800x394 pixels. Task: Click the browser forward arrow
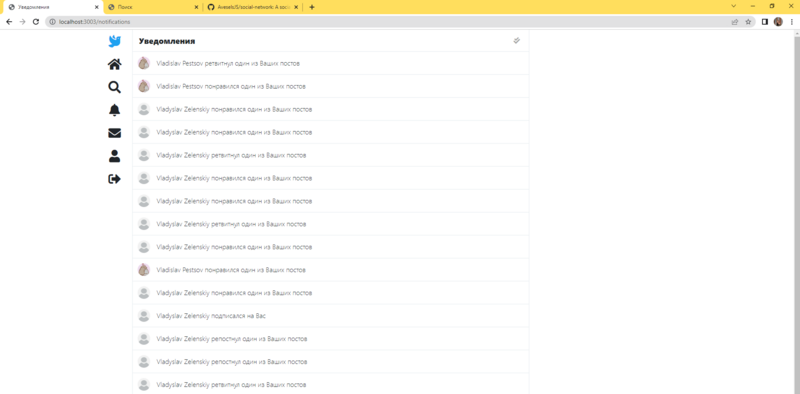click(22, 22)
